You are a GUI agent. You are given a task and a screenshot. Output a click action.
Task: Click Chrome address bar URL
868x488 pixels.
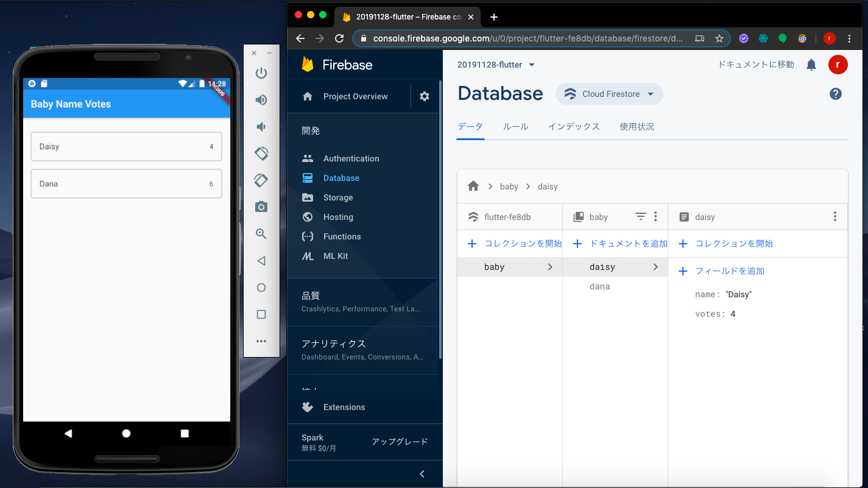click(x=528, y=38)
